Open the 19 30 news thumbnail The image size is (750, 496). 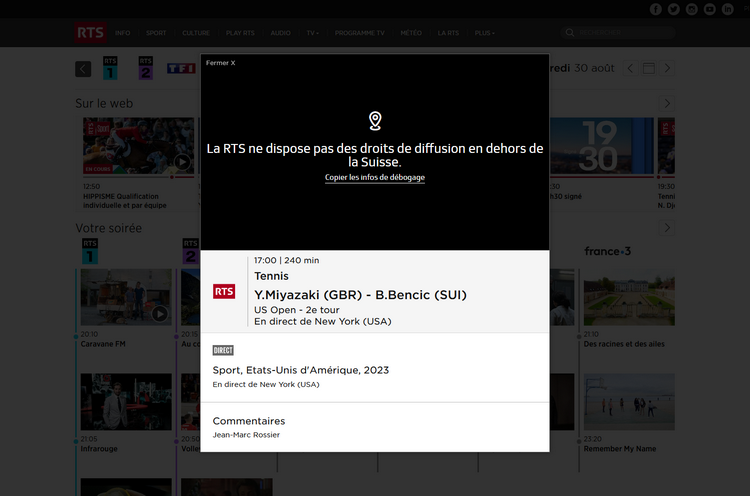pyautogui.click(x=602, y=146)
